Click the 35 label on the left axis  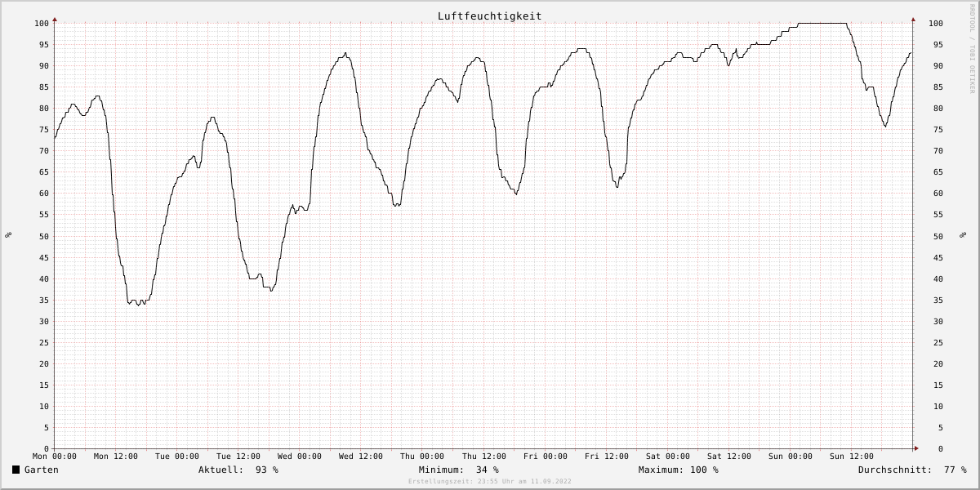44,300
